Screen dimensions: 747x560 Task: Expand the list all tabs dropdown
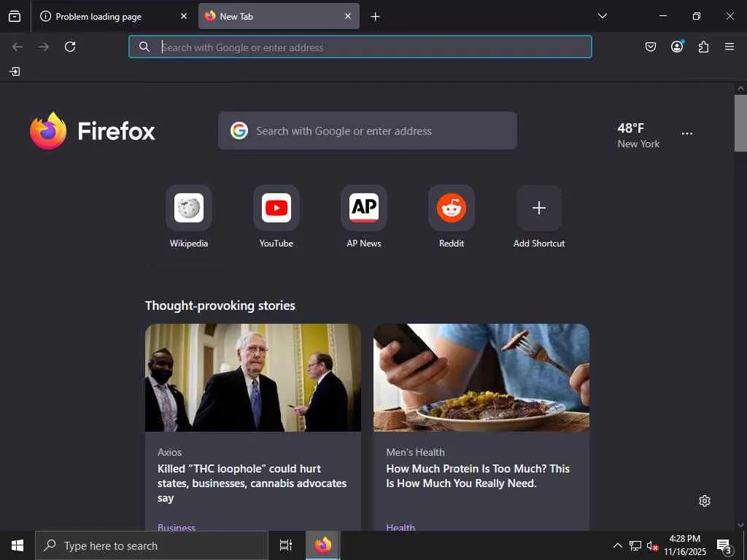(602, 16)
